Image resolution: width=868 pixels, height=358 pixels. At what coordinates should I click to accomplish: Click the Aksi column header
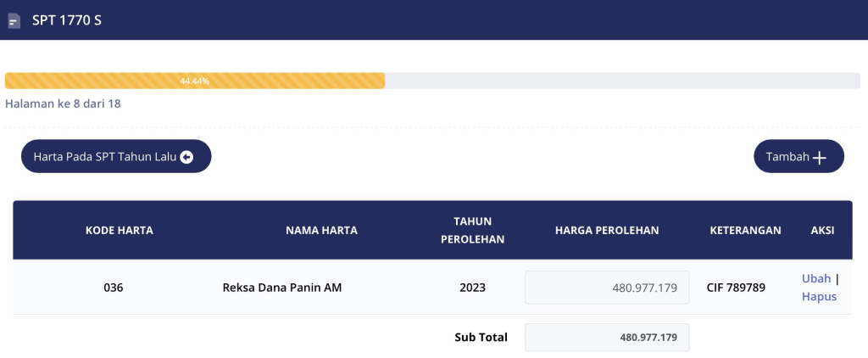click(x=822, y=230)
